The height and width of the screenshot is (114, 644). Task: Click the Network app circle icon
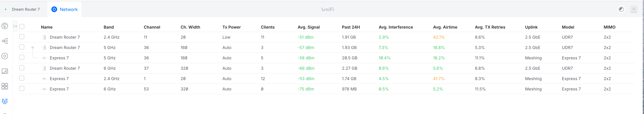[54, 9]
